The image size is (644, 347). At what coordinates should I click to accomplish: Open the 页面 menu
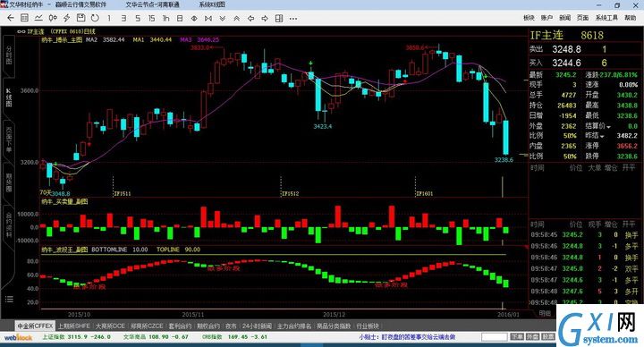pos(582,18)
